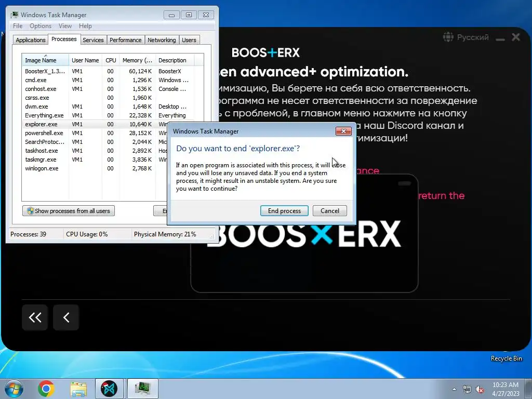Maximize the Windows Task Manager window

tap(189, 15)
